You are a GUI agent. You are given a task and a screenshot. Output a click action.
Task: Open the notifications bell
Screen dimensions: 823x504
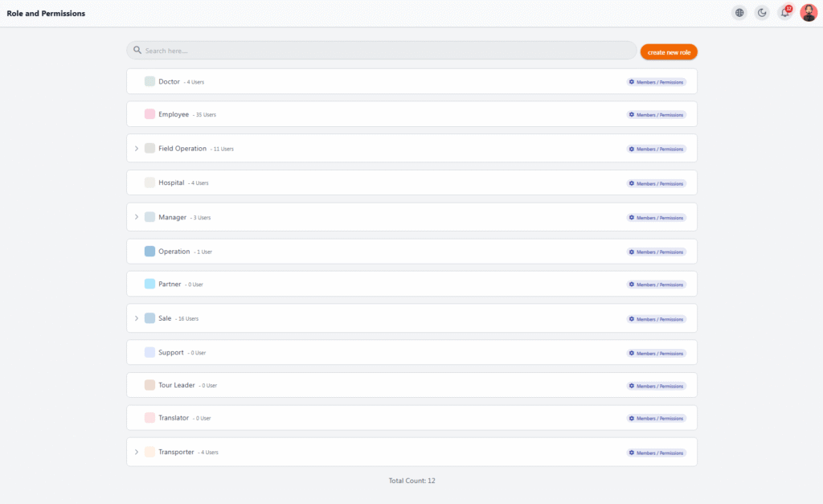click(785, 13)
